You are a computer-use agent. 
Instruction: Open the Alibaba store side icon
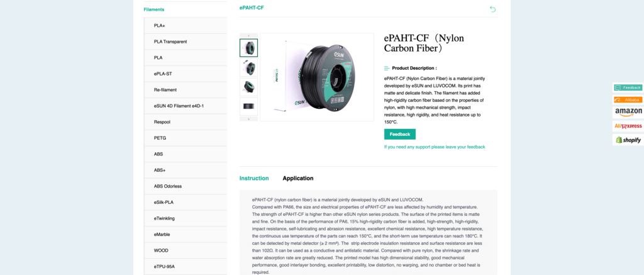click(x=628, y=99)
